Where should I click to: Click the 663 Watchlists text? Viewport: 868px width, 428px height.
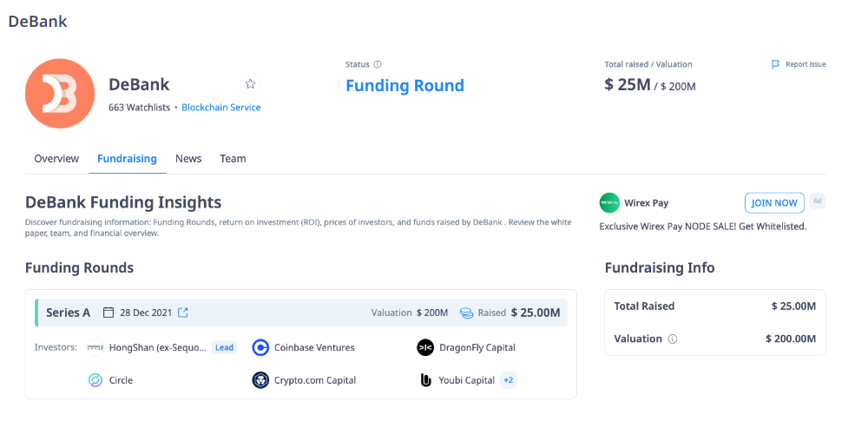(x=139, y=108)
